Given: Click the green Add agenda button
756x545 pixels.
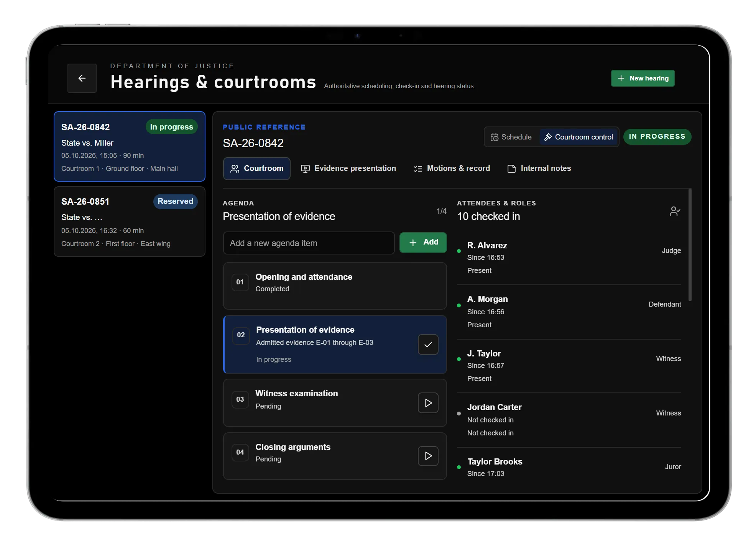Looking at the screenshot, I should pyautogui.click(x=423, y=242).
